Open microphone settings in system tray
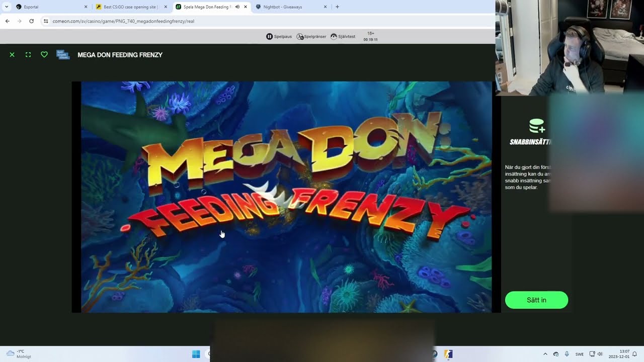This screenshot has width=644, height=362. click(x=567, y=354)
